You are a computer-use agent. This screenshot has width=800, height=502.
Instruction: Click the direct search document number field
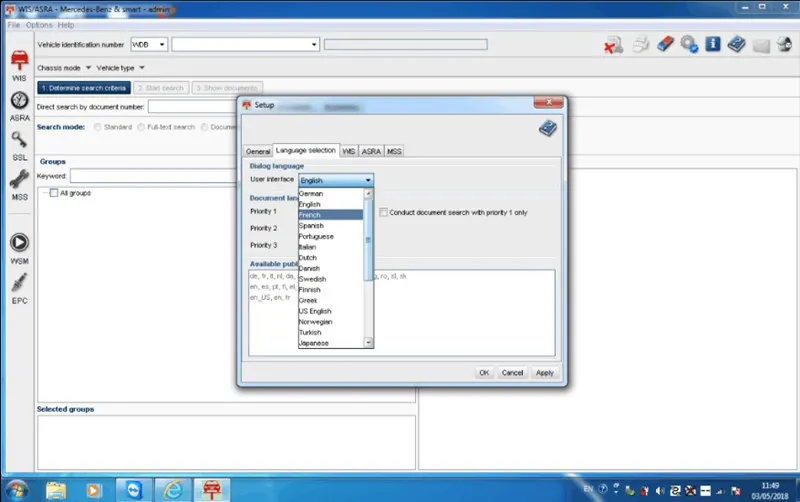point(192,107)
